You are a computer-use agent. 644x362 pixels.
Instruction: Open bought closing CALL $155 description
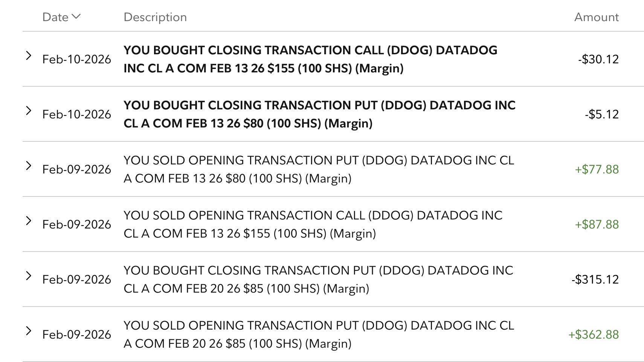pos(310,59)
